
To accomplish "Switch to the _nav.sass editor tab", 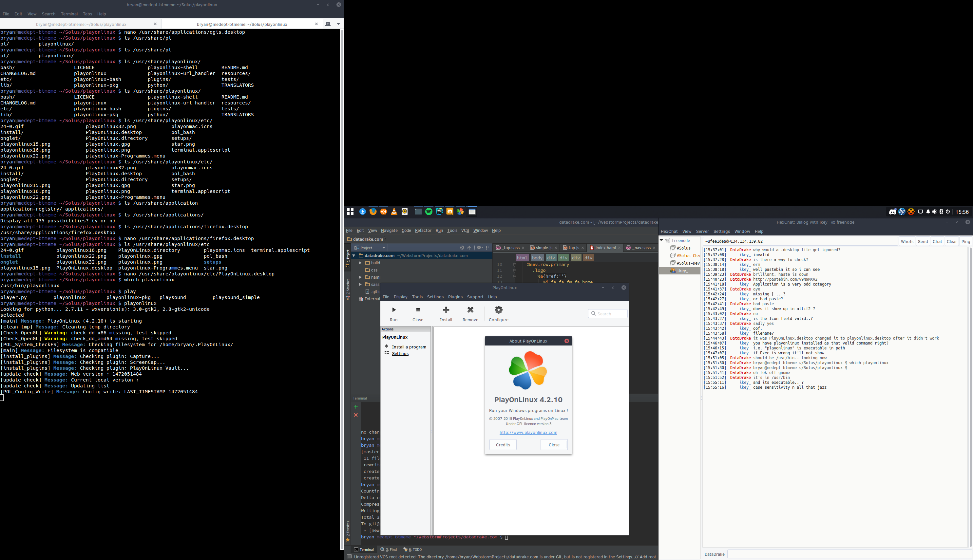I will click(x=640, y=248).
